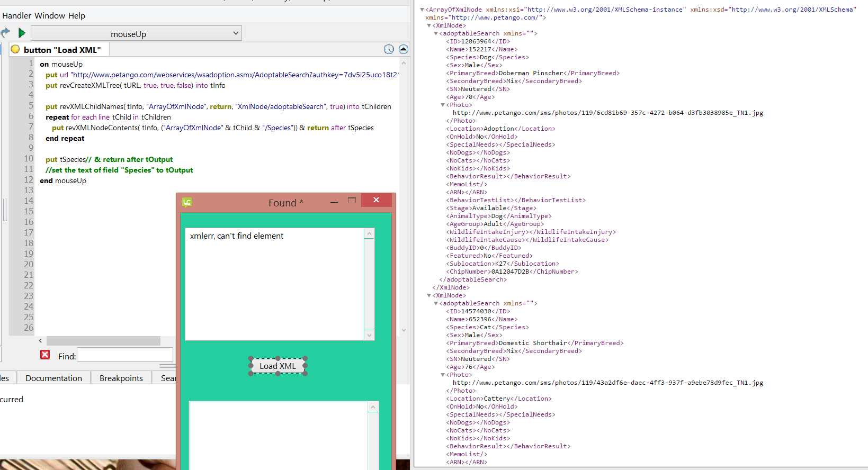
Task: Close the find bar with red X
Action: coord(45,355)
